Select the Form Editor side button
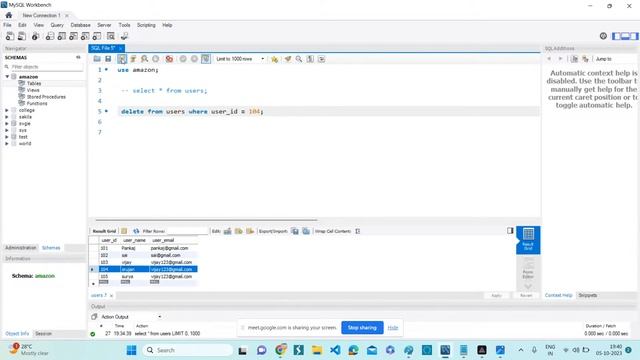The width and height of the screenshot is (640, 360). tap(528, 269)
